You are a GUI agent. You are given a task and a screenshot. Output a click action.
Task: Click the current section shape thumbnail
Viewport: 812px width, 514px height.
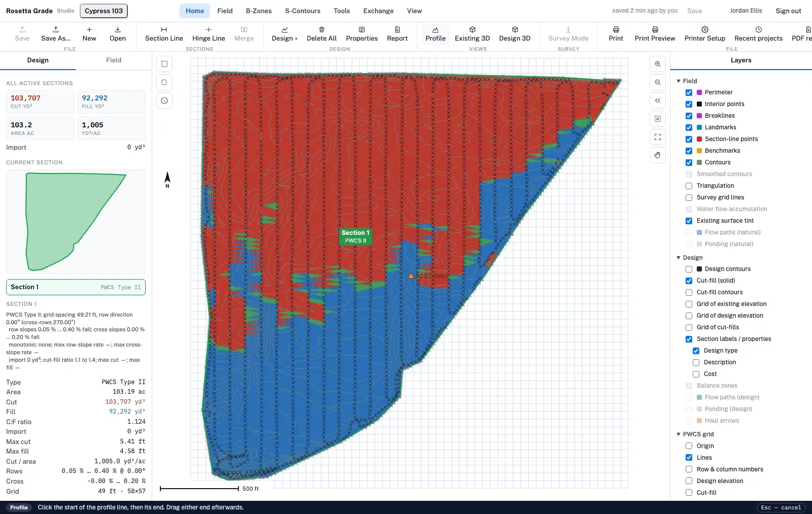click(x=76, y=222)
